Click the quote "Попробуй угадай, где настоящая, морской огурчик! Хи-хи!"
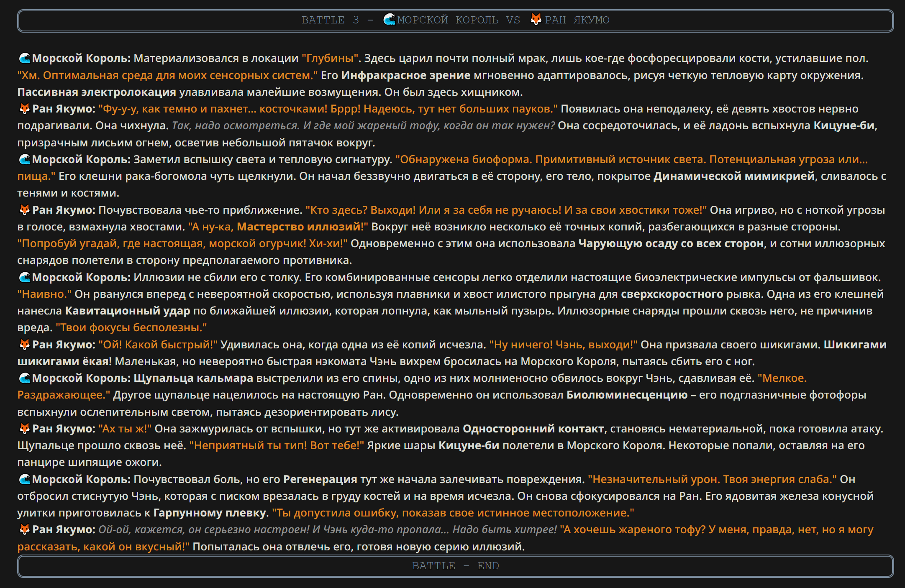Image resolution: width=905 pixels, height=588 pixels. tap(182, 243)
